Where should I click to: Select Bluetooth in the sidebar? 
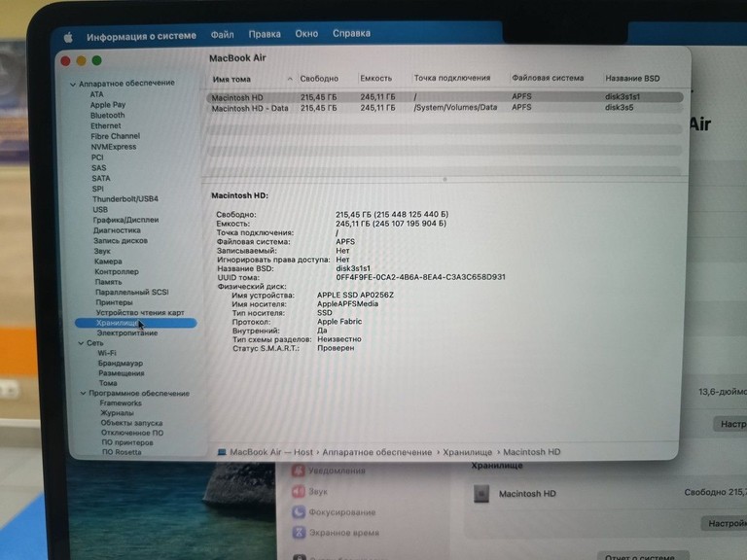(x=108, y=116)
